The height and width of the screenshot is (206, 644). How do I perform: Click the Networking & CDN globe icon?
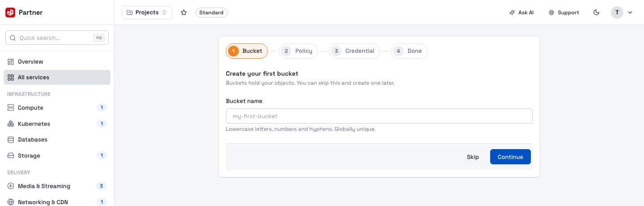click(11, 202)
